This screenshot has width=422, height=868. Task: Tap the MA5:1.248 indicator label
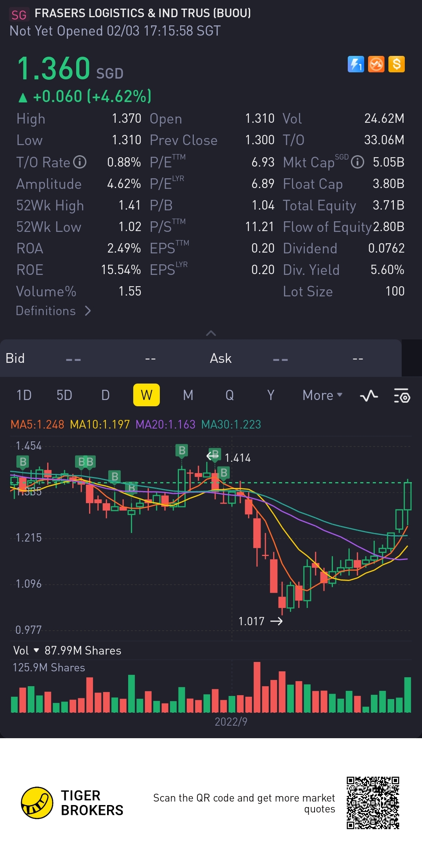[x=37, y=424]
